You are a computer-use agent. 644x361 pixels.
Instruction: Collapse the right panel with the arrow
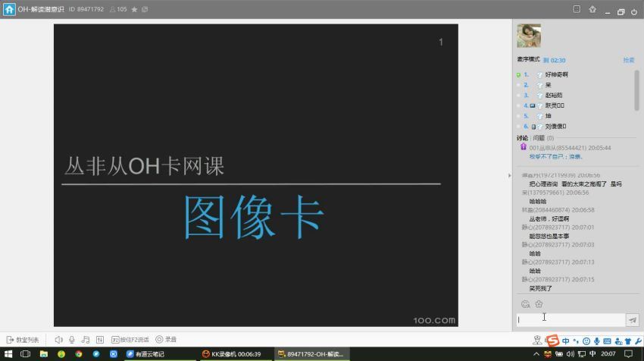click(509, 175)
